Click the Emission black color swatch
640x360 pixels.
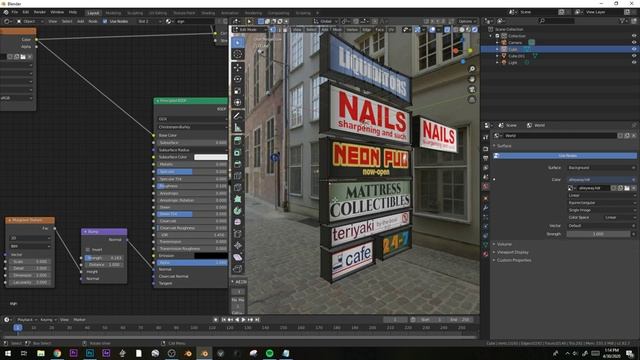(x=211, y=256)
